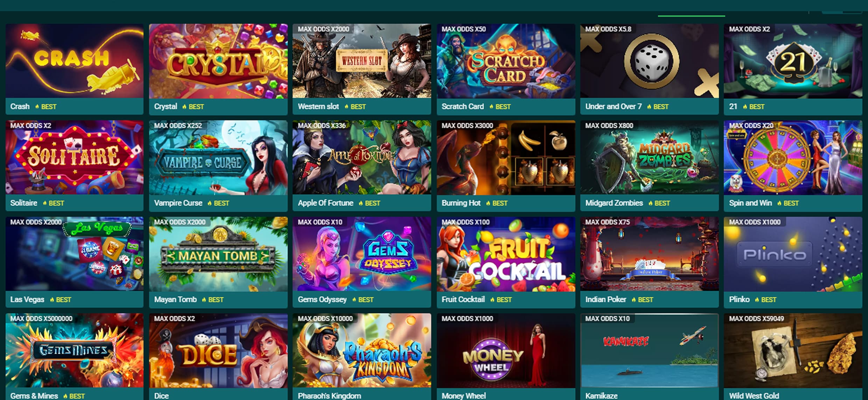The image size is (868, 400).
Task: Open the 21 blackjack game tile
Action: coord(793,61)
